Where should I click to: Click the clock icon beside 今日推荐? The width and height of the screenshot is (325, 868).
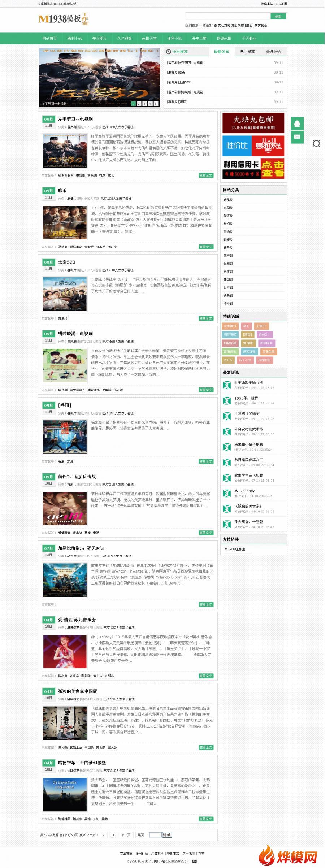coord(168,52)
